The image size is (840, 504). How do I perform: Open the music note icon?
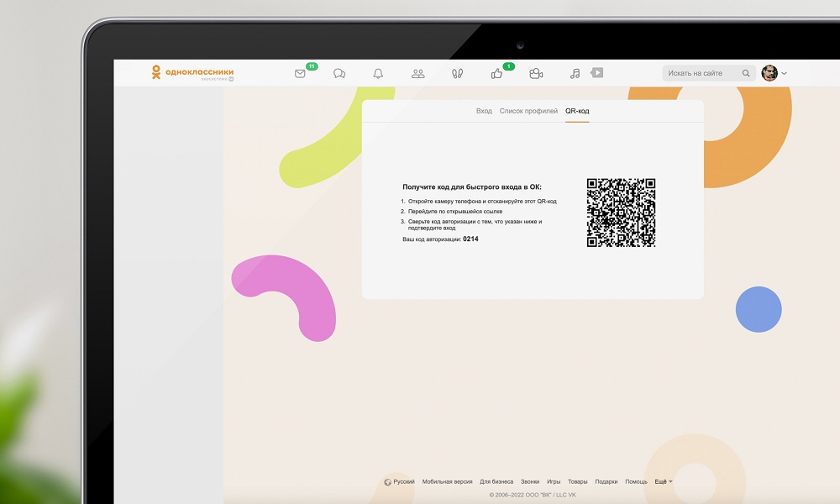click(574, 73)
